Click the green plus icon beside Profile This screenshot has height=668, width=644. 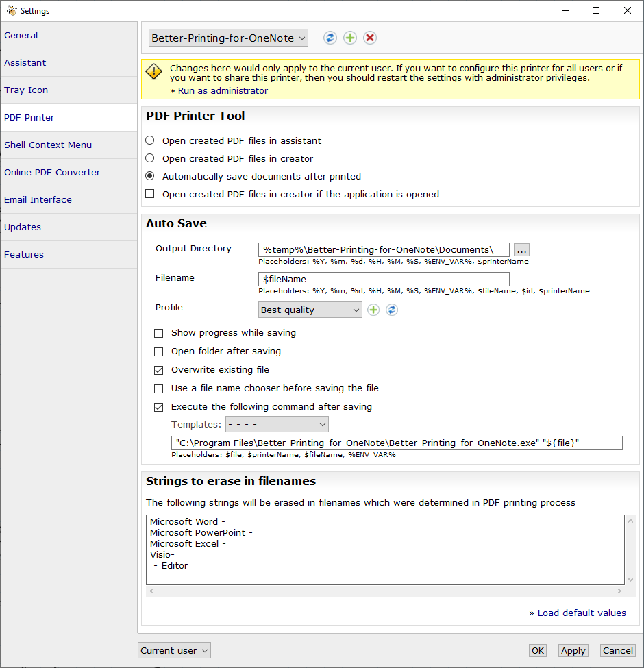(373, 310)
